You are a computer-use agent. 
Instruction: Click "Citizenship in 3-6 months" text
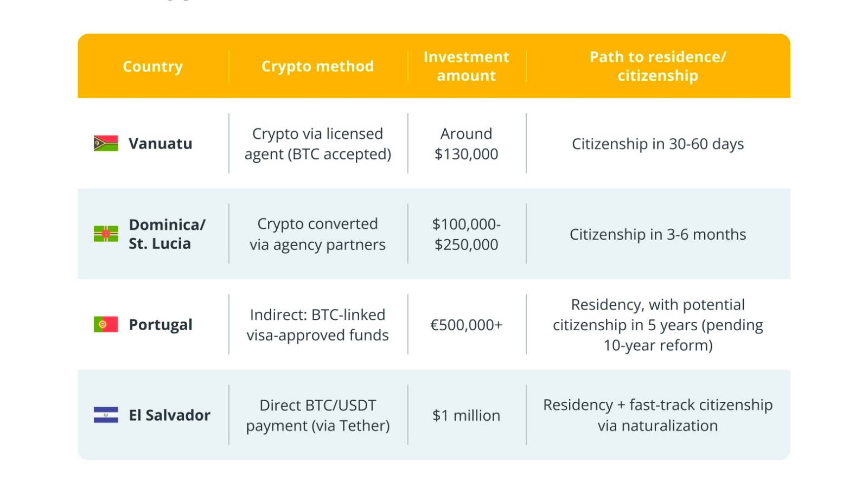tap(658, 234)
